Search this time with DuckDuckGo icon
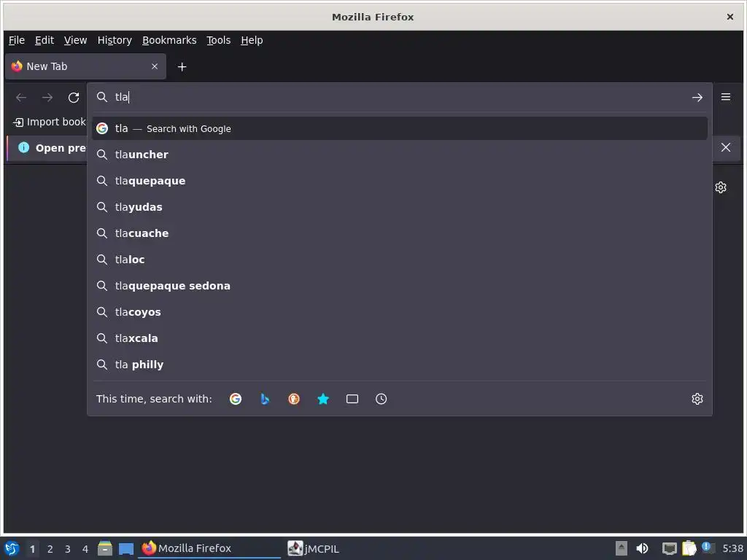The image size is (747, 560). point(294,399)
